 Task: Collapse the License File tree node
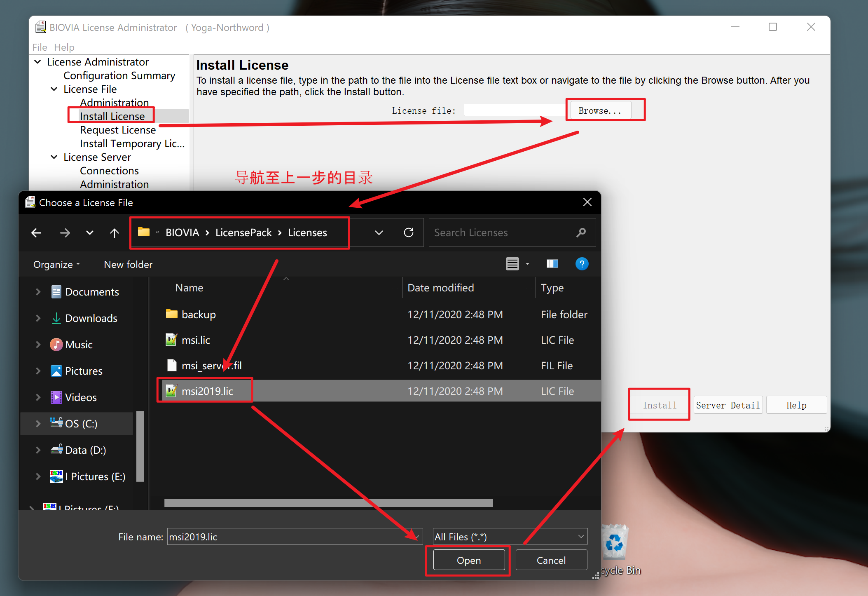click(x=54, y=89)
